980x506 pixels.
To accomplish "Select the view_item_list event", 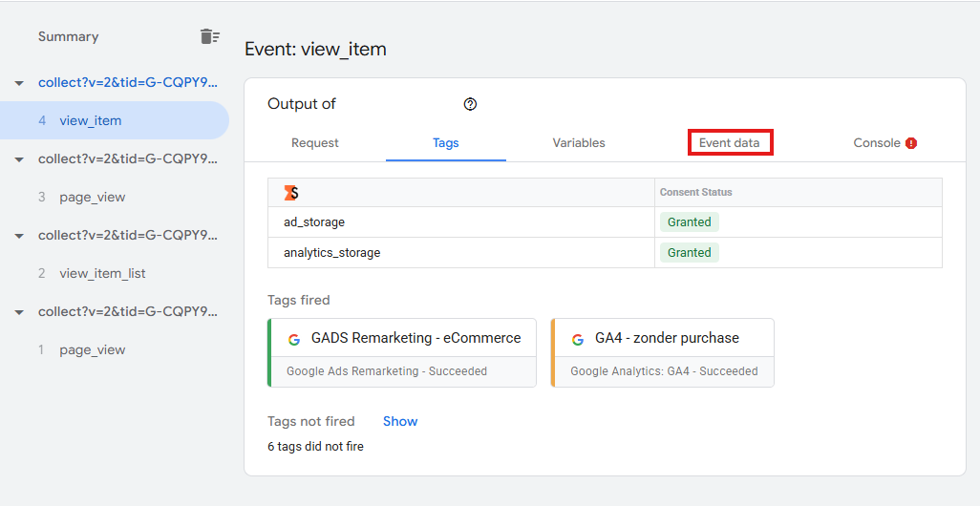I will coord(102,273).
